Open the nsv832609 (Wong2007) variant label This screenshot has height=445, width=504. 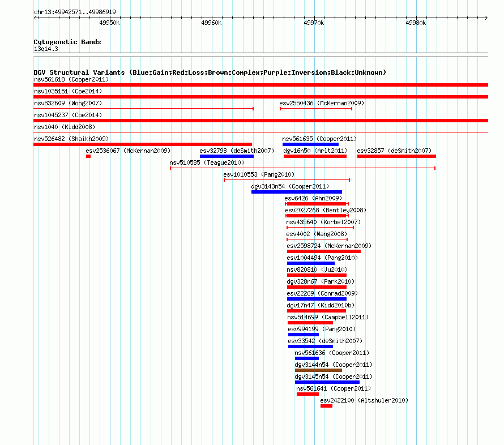[68, 103]
